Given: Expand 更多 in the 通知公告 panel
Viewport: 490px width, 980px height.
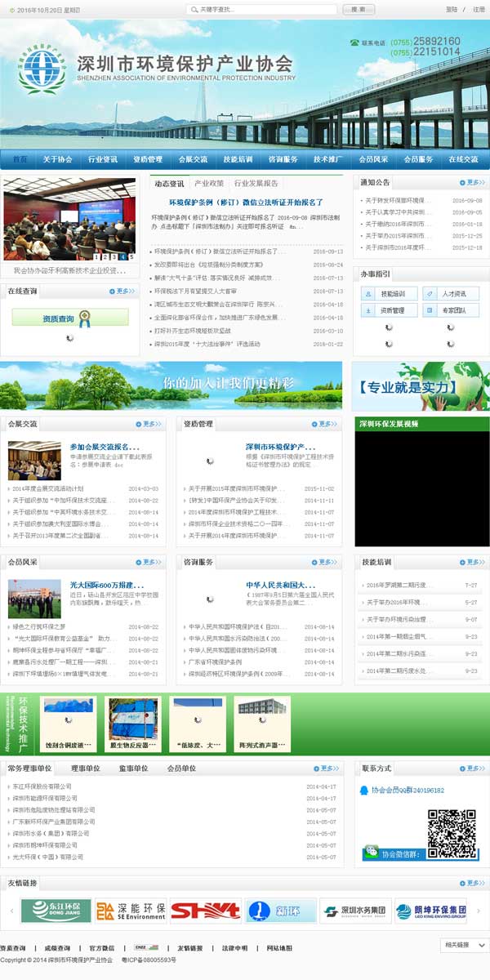Looking at the screenshot, I should [x=470, y=183].
